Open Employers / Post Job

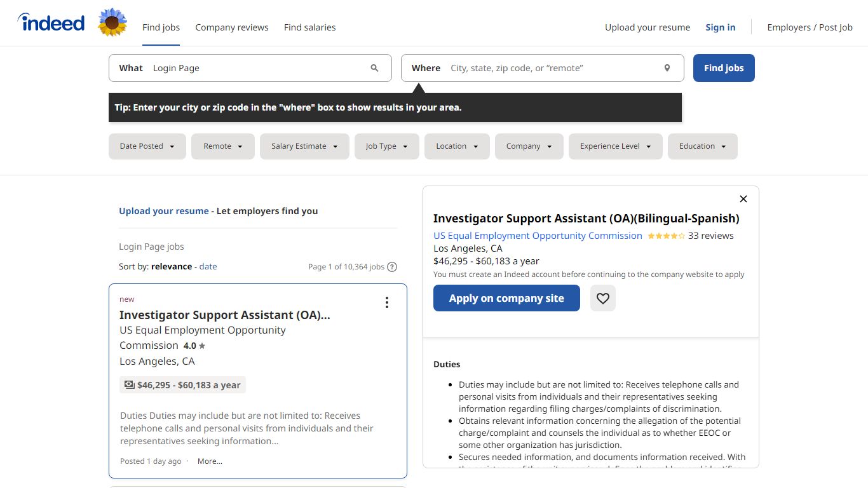(810, 27)
